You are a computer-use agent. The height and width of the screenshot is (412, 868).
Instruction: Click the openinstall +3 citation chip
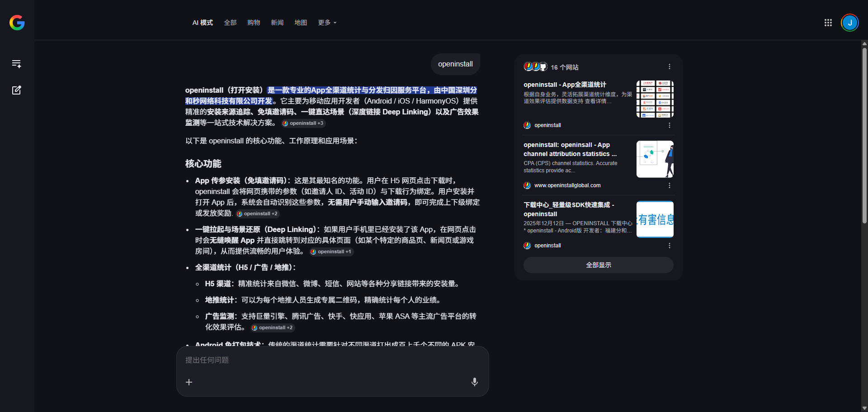click(303, 123)
